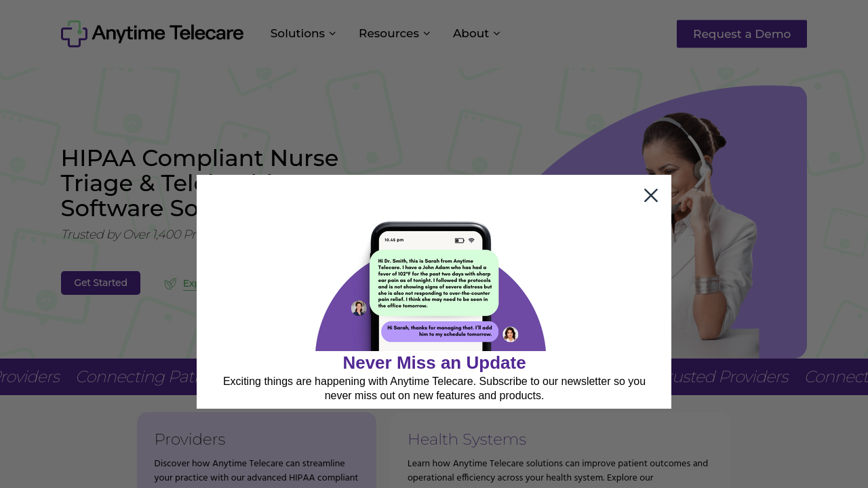
Task: Expand the Solutions dropdown chevron
Action: click(332, 34)
